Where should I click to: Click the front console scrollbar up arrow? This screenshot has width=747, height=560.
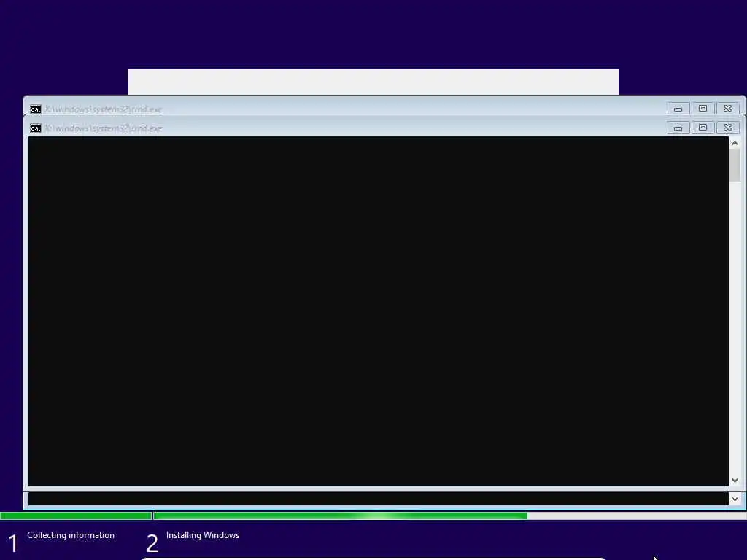point(735,143)
